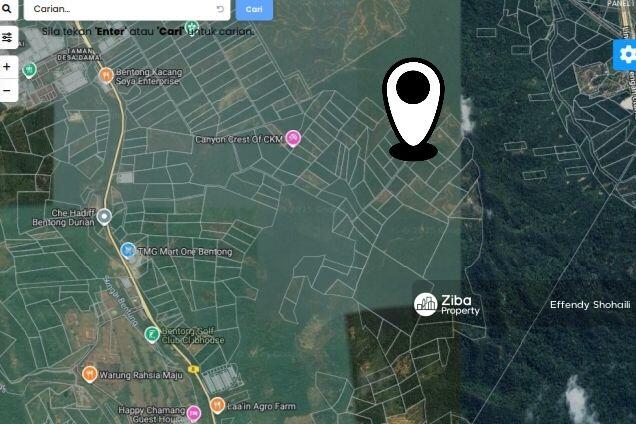
Task: Click the Bentong Kacang Soya Enterprise pin
Action: pyautogui.click(x=106, y=75)
